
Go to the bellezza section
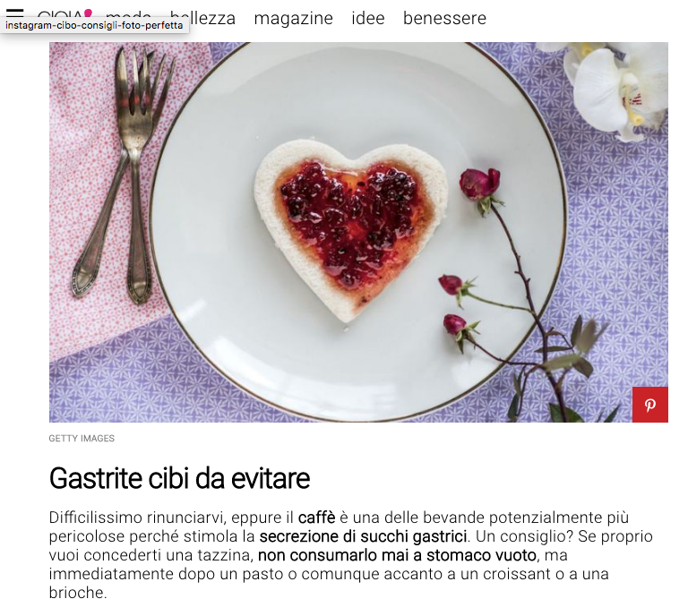(202, 19)
